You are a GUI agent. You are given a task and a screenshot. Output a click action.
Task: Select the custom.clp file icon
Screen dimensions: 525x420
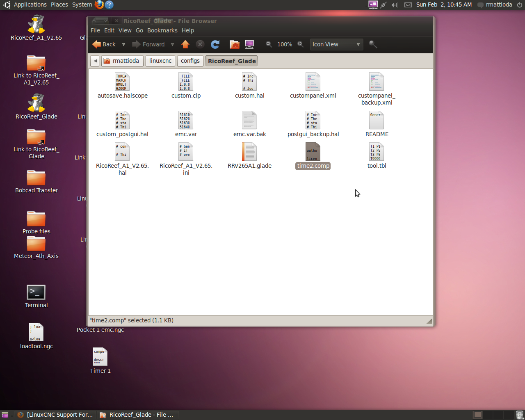coord(186,82)
